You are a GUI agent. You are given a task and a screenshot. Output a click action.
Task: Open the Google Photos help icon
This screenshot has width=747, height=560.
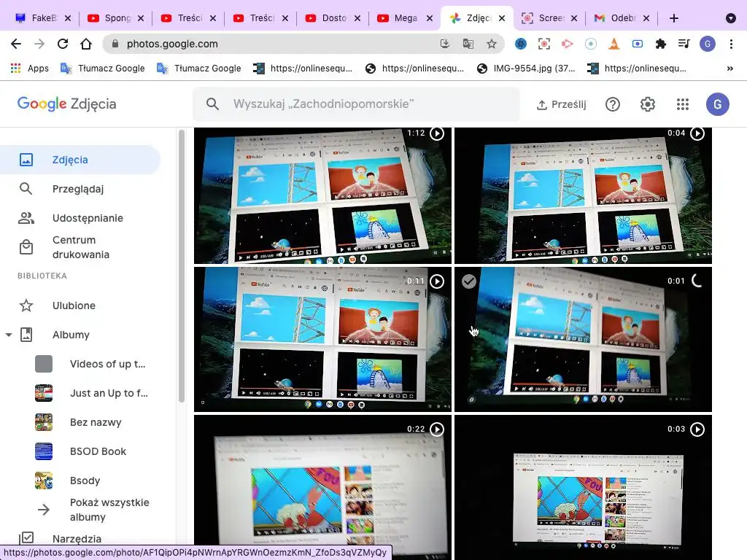(613, 104)
